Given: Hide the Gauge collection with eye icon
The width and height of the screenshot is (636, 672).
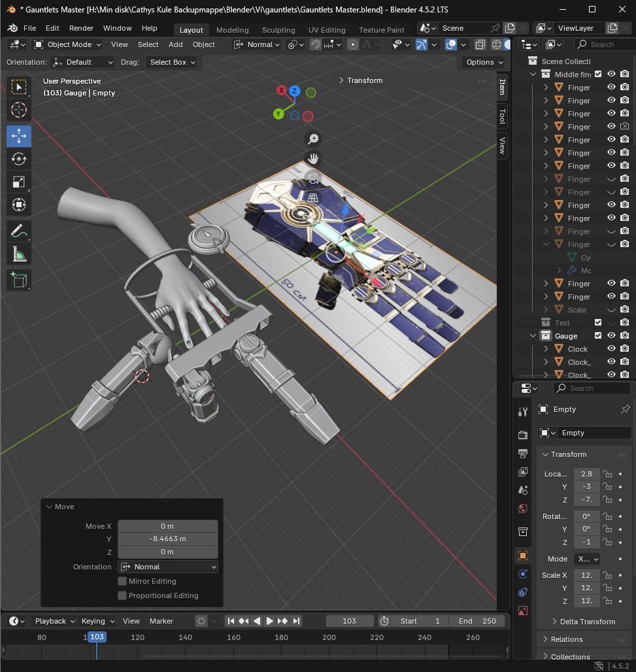Looking at the screenshot, I should pyautogui.click(x=612, y=335).
